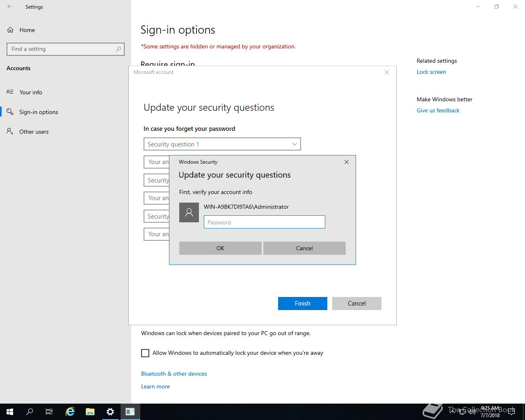Enable automatic device lock when away

pos(145,353)
